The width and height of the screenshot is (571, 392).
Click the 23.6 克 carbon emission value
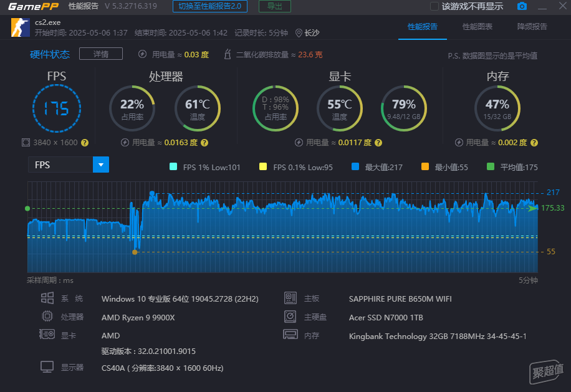pyautogui.click(x=310, y=55)
